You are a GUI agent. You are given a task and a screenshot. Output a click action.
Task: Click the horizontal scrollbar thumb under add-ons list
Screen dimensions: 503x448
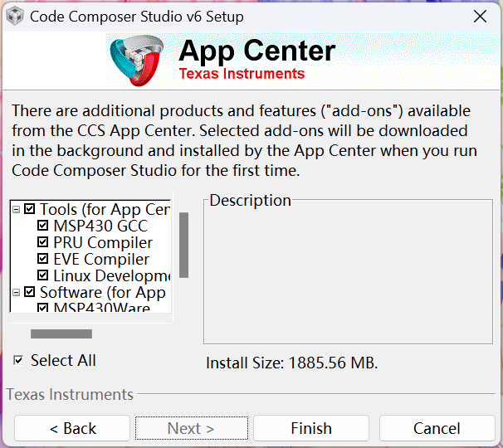click(x=61, y=334)
